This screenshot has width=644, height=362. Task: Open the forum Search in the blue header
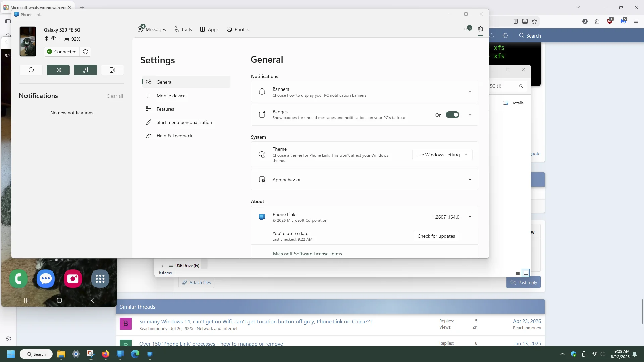[530, 36]
